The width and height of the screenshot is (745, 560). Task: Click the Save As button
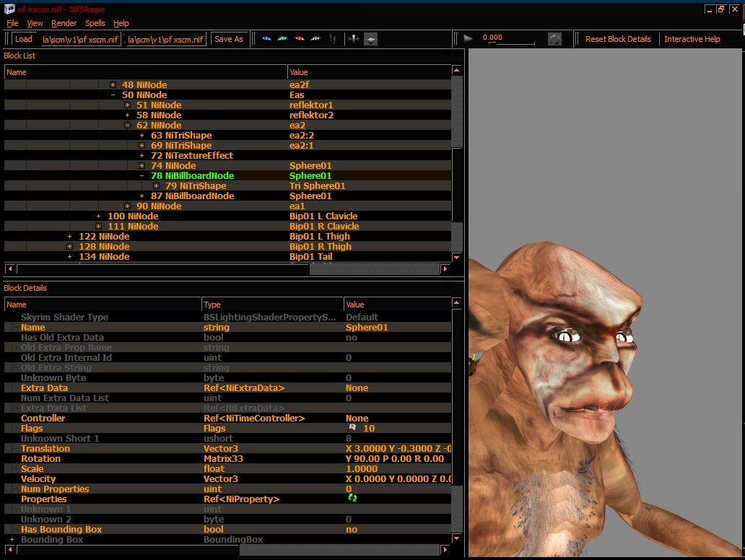click(229, 39)
